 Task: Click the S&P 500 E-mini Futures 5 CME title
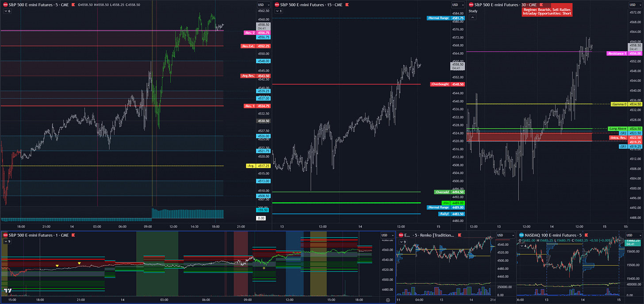coord(38,4)
